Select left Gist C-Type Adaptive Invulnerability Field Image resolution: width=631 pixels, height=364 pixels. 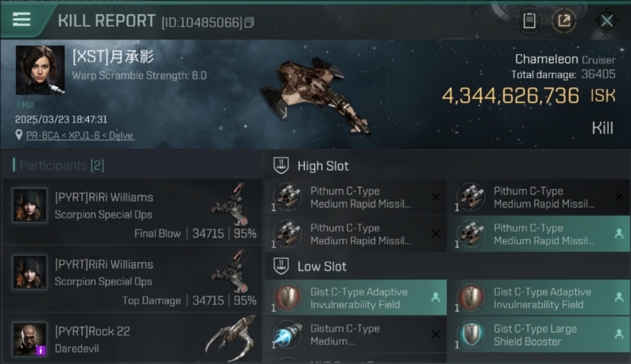[x=356, y=298]
